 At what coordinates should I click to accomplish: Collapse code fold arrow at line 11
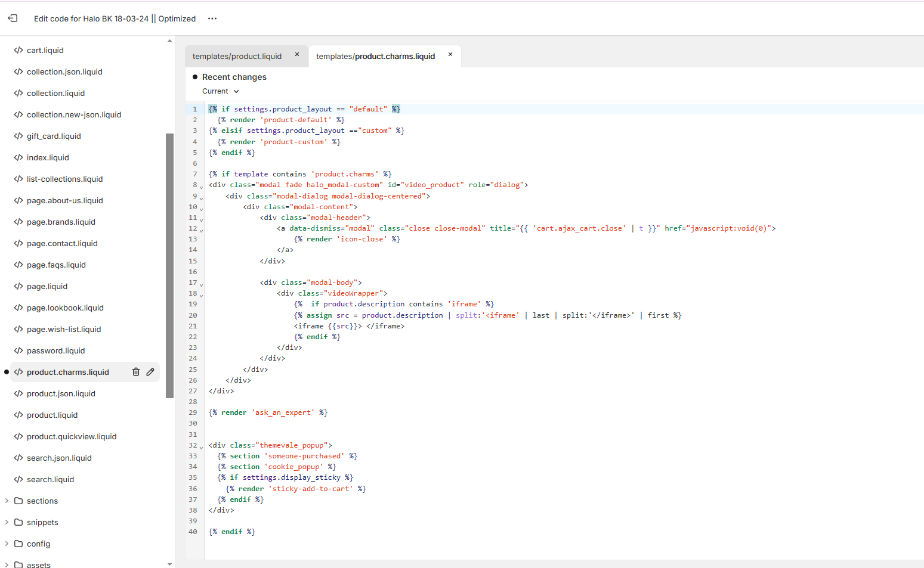coord(201,219)
